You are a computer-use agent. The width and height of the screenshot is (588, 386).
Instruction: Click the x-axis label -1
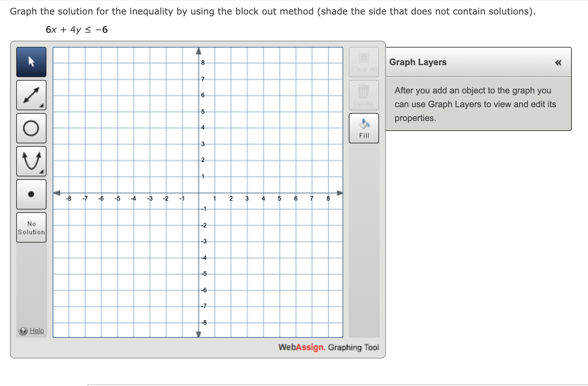182,199
